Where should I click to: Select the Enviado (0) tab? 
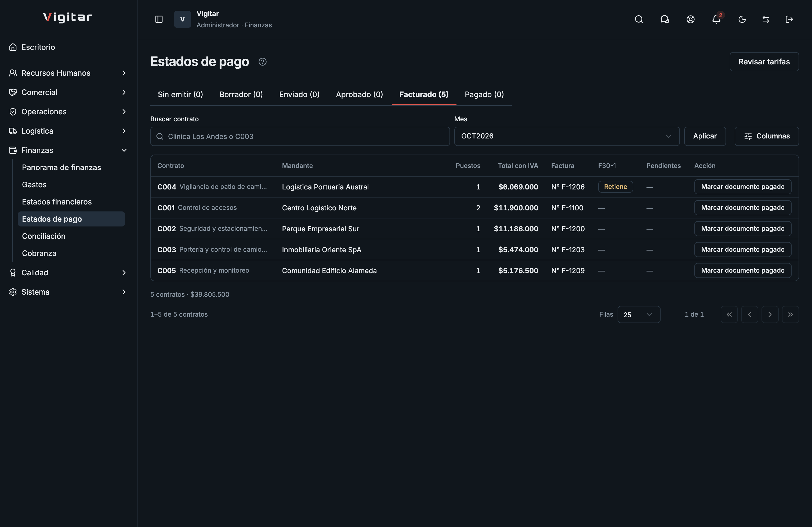click(299, 94)
